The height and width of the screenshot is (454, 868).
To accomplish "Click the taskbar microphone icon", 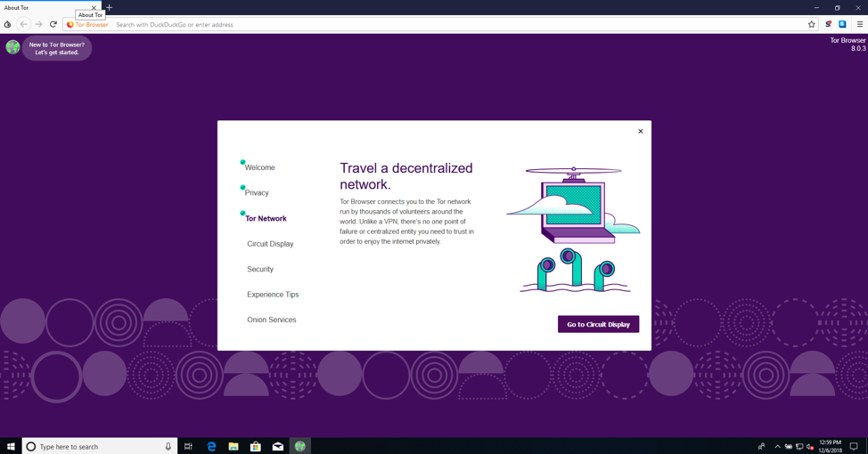I will click(168, 446).
